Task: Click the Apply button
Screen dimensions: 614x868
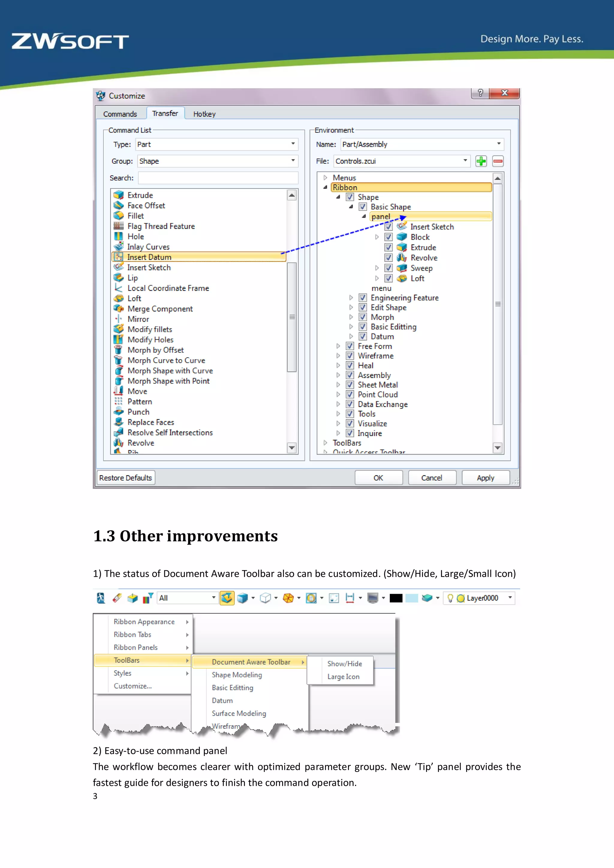Action: click(x=486, y=478)
